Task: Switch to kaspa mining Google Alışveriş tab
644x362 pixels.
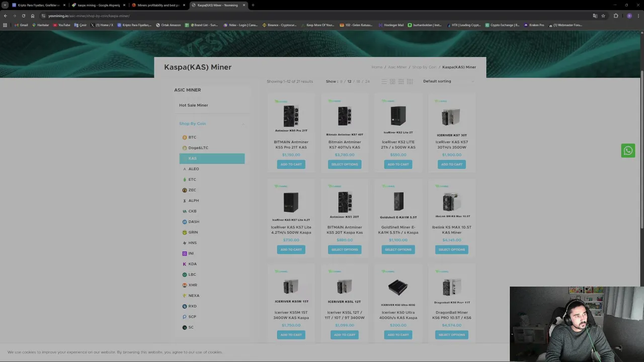Action: [x=98, y=5]
